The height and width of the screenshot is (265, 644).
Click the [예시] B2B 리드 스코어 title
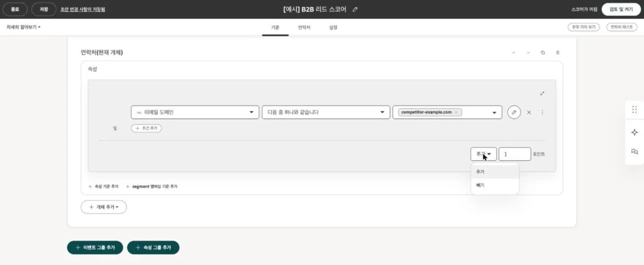pos(315,9)
